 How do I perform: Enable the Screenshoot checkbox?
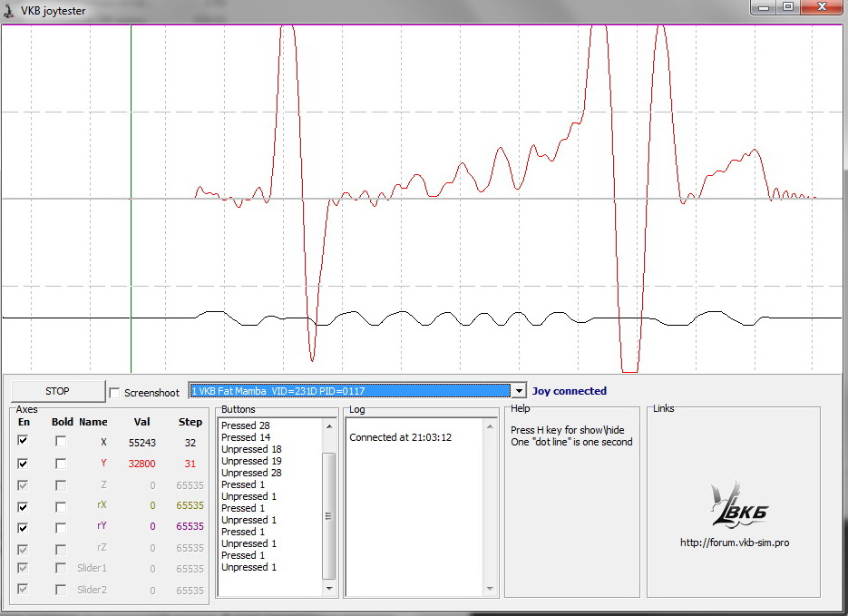point(114,393)
